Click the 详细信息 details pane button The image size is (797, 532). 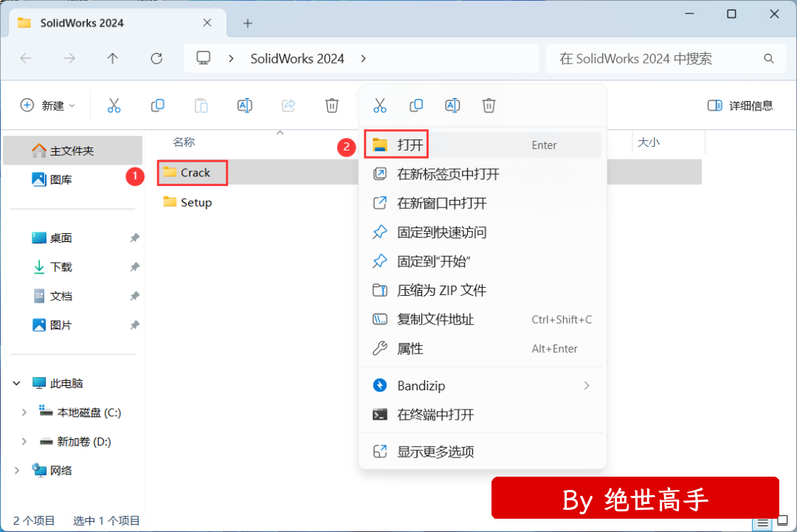click(x=740, y=106)
